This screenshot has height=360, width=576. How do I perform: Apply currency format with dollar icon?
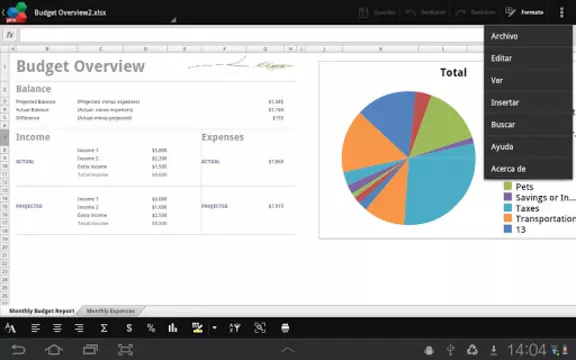129,328
